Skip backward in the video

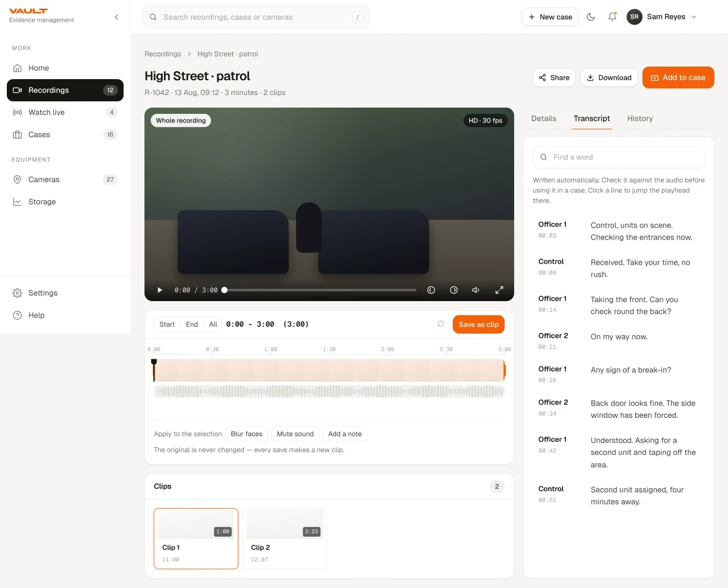coord(431,290)
